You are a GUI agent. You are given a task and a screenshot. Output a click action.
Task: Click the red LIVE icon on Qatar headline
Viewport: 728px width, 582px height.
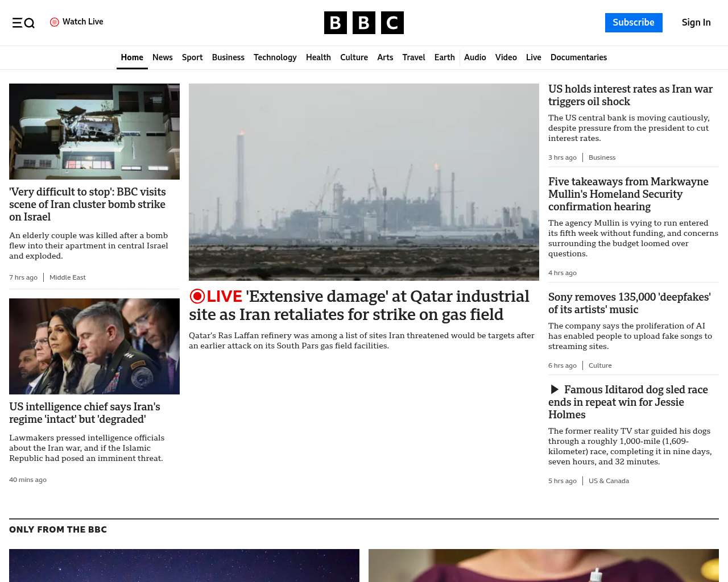point(197,296)
